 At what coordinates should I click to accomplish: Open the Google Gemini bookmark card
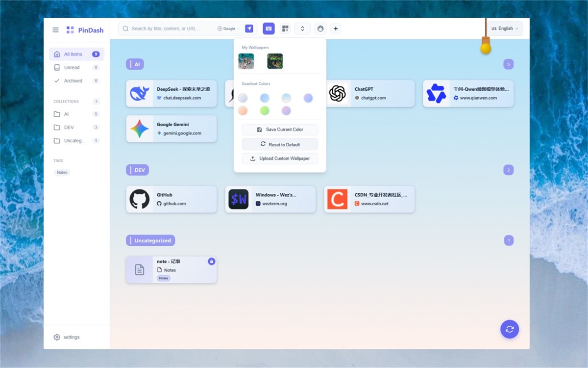click(x=171, y=129)
